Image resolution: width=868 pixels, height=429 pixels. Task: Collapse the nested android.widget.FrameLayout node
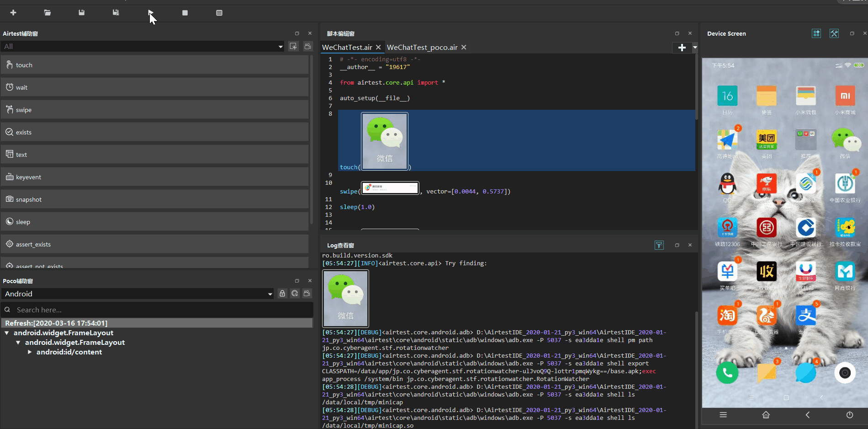(x=18, y=343)
